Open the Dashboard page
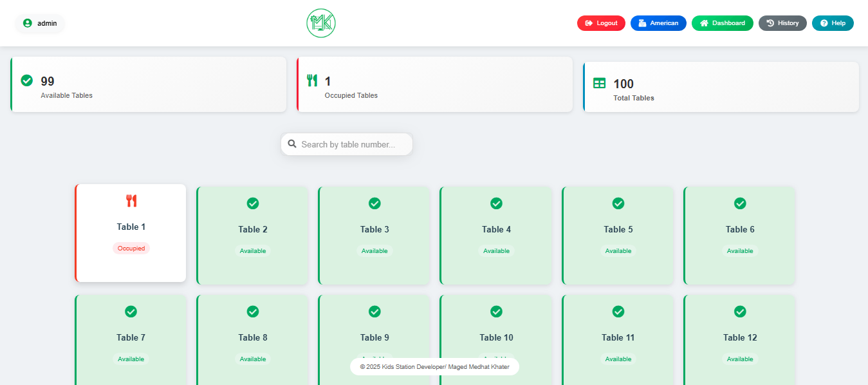This screenshot has height=385, width=868. click(x=722, y=23)
